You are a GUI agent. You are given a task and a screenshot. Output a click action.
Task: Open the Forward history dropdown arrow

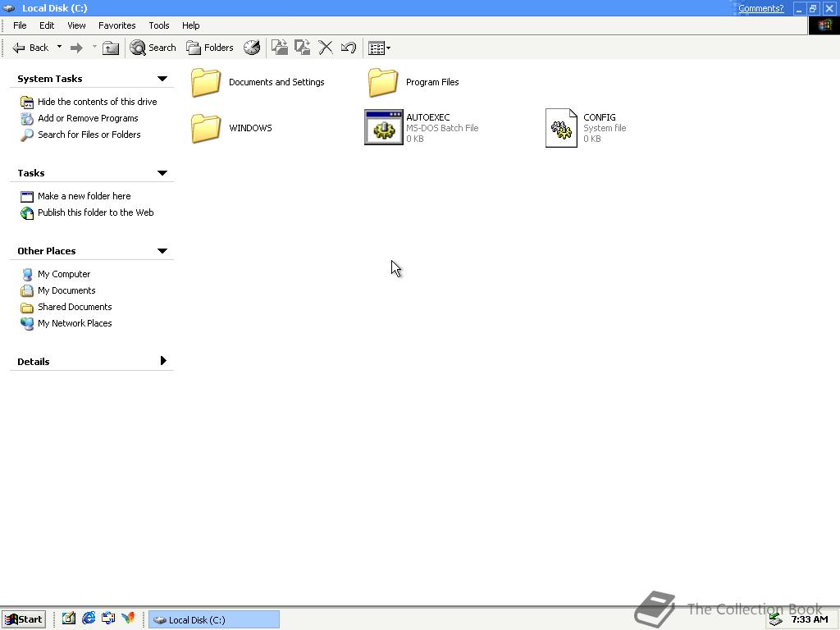(x=94, y=47)
